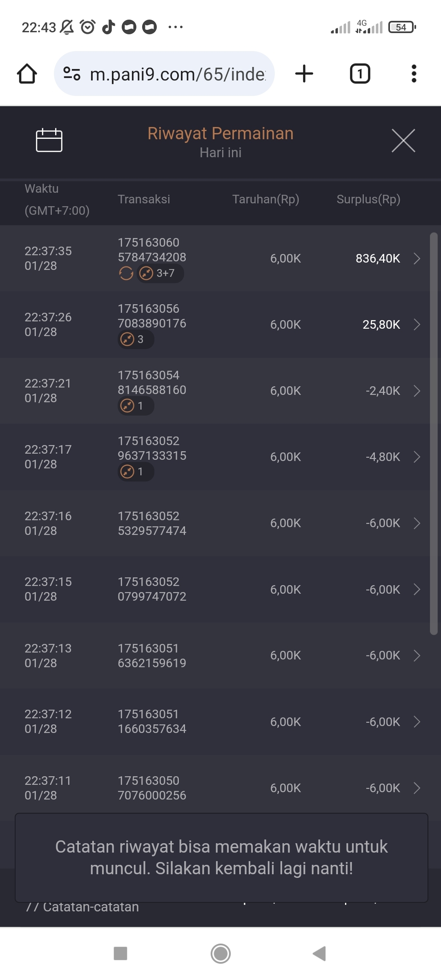This screenshot has width=441, height=980.
Task: Open the calendar date picker icon
Action: [49, 140]
